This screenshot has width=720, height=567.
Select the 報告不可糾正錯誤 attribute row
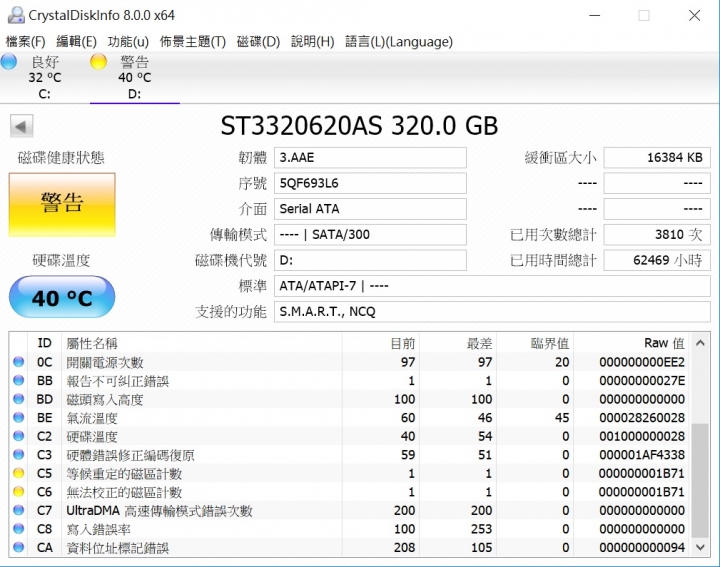(349, 380)
